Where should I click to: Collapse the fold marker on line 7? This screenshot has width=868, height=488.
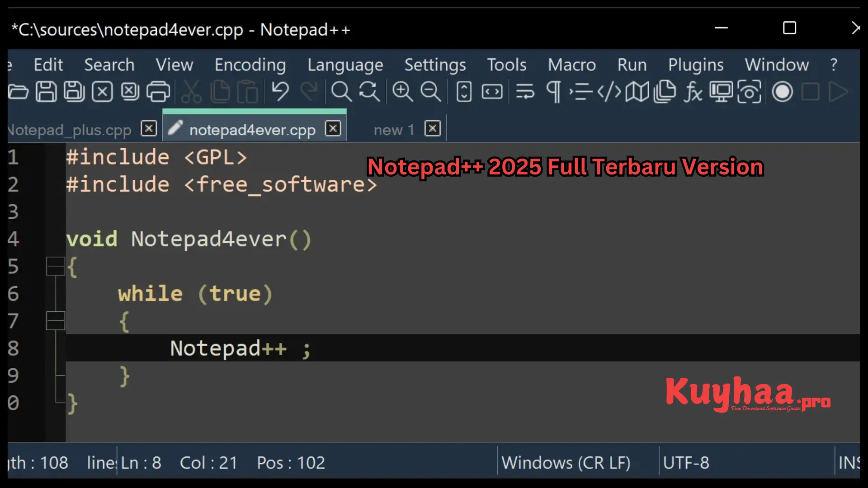click(56, 321)
